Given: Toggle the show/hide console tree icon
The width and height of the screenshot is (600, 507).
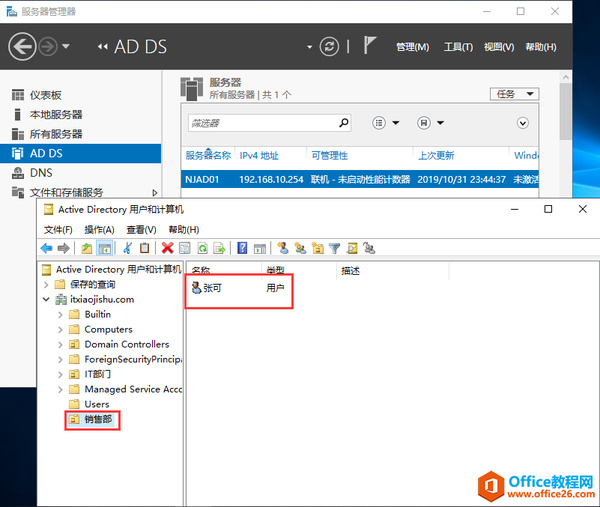Looking at the screenshot, I should tap(104, 248).
